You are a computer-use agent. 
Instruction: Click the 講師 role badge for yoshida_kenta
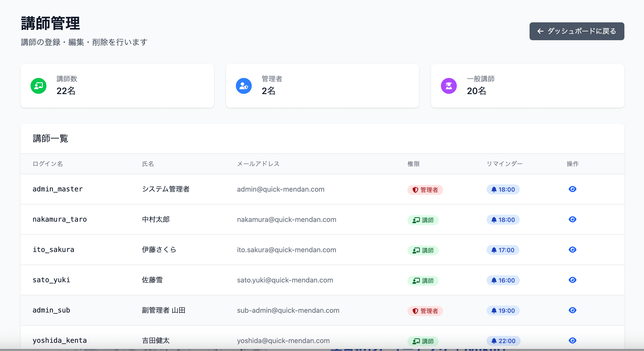click(x=423, y=341)
